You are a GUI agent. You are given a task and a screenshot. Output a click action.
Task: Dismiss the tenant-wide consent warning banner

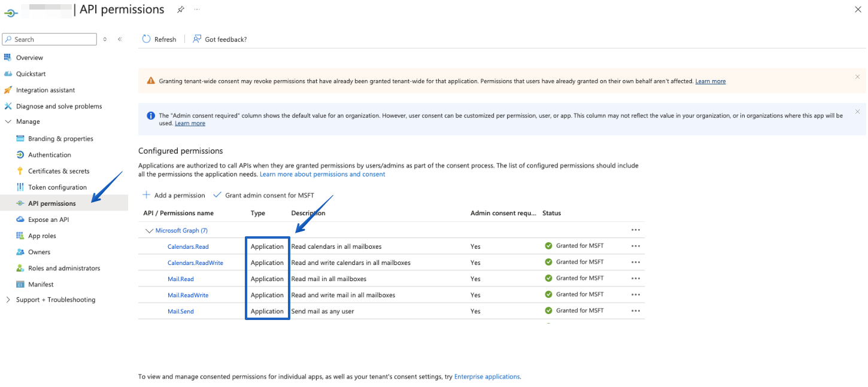[857, 77]
